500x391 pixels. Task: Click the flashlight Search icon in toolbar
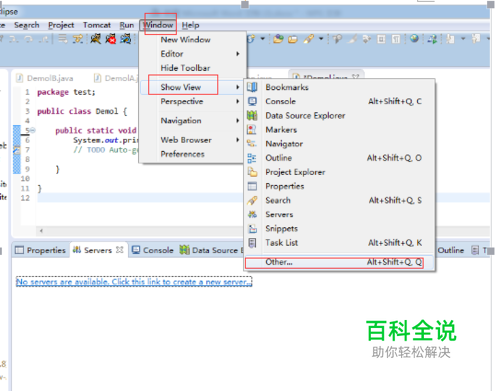pos(308,39)
